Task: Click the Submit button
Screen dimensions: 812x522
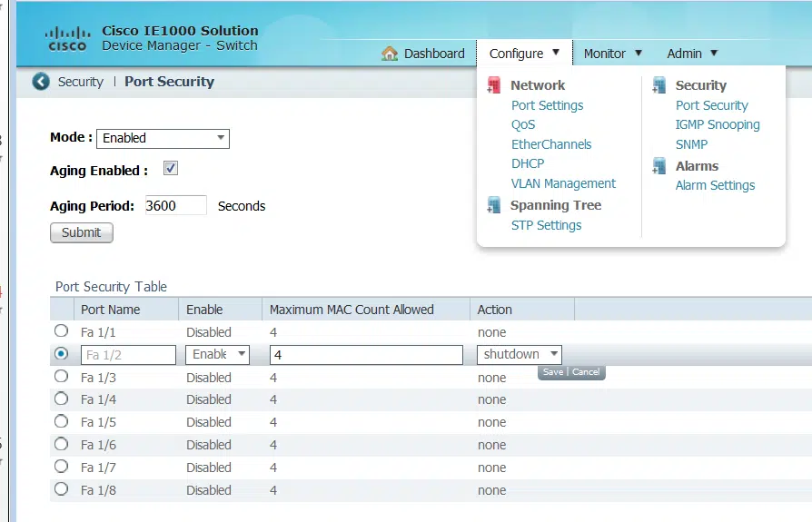Action: (x=82, y=232)
